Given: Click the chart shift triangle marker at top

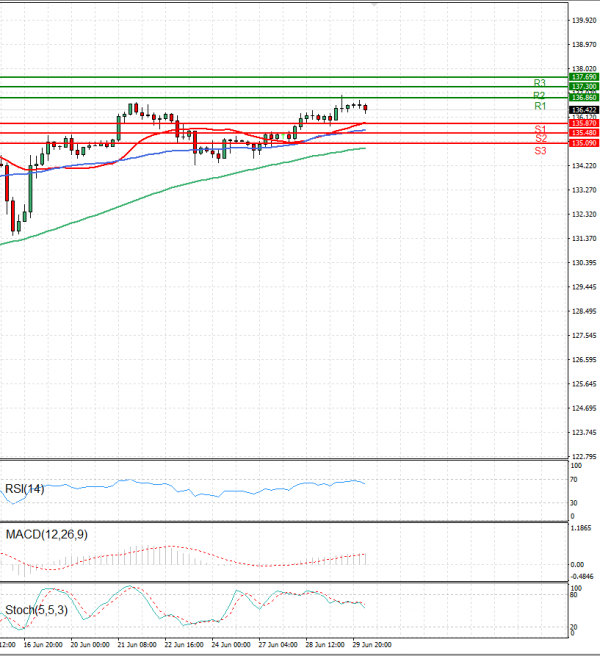Looking at the screenshot, I should coord(375,5).
